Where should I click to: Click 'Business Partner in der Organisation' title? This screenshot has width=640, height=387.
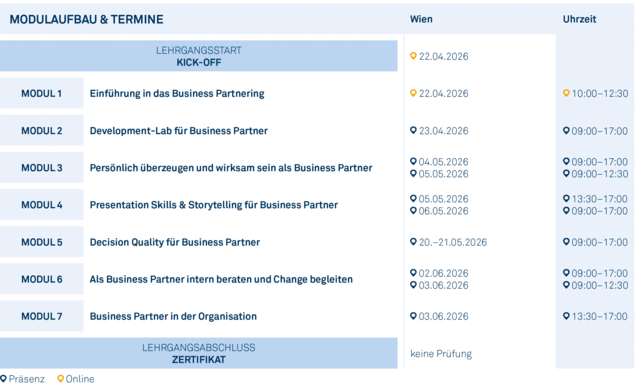click(x=173, y=316)
